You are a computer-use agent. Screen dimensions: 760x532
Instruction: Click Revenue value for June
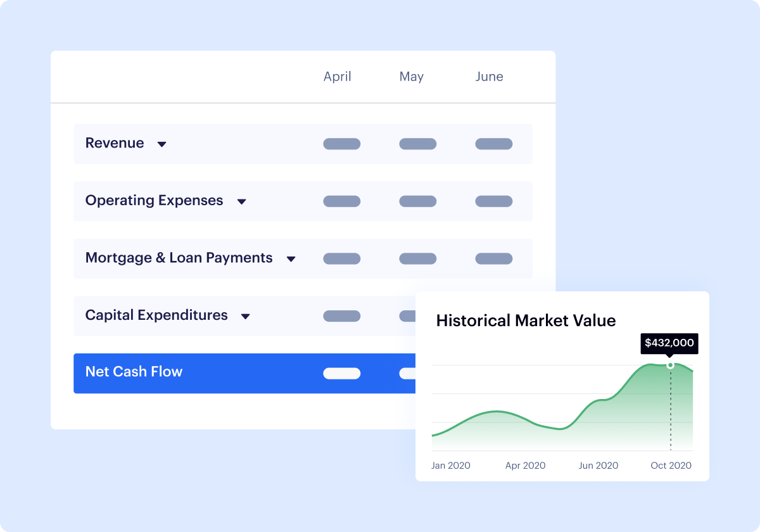[x=494, y=144]
